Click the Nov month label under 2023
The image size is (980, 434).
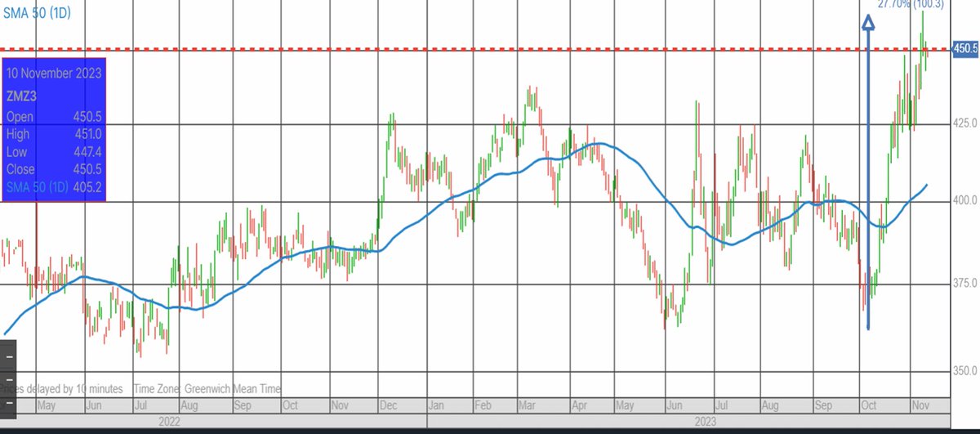point(919,405)
